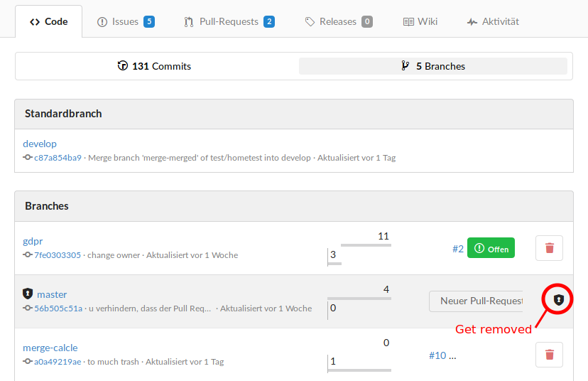Open pull request #10 link
588x381 pixels.
coord(437,355)
